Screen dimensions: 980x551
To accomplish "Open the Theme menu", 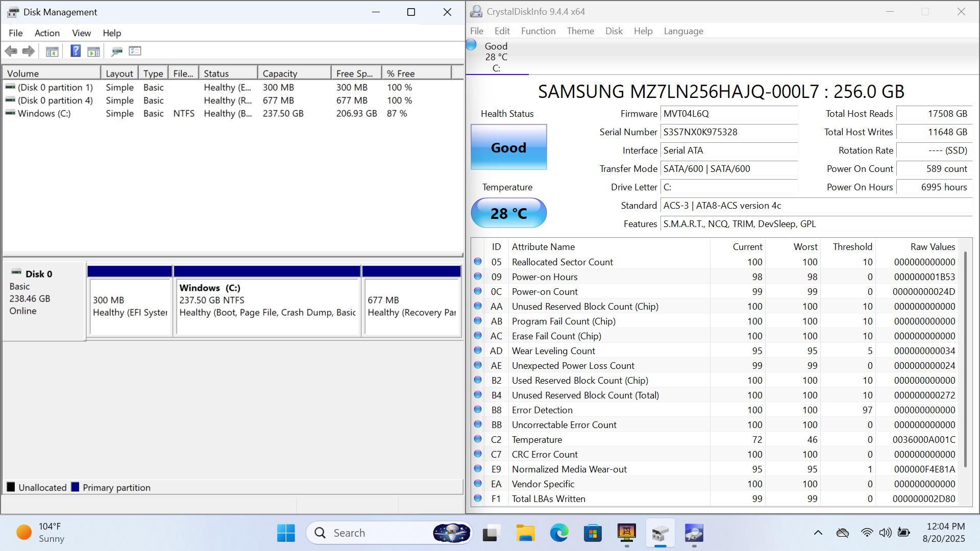I will point(580,31).
